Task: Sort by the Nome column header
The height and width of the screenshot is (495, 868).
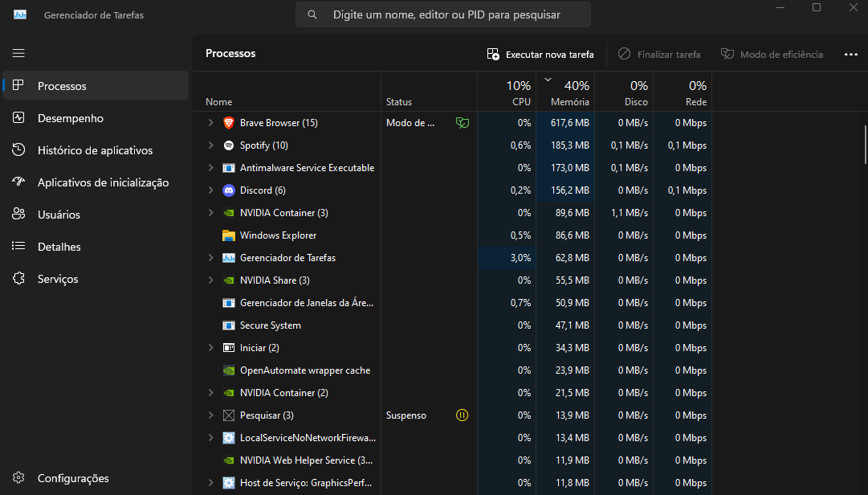Action: point(287,92)
